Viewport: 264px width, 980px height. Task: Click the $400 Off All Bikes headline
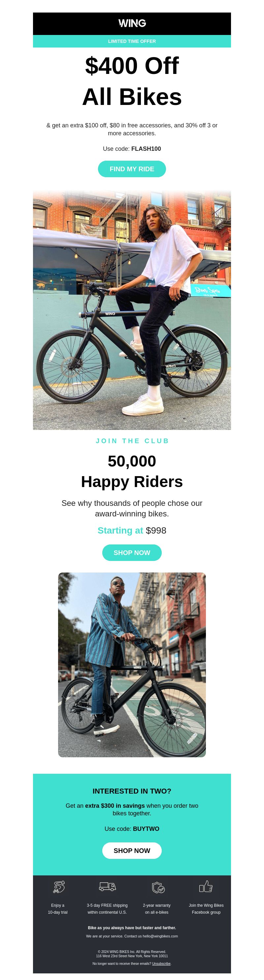coord(132,81)
